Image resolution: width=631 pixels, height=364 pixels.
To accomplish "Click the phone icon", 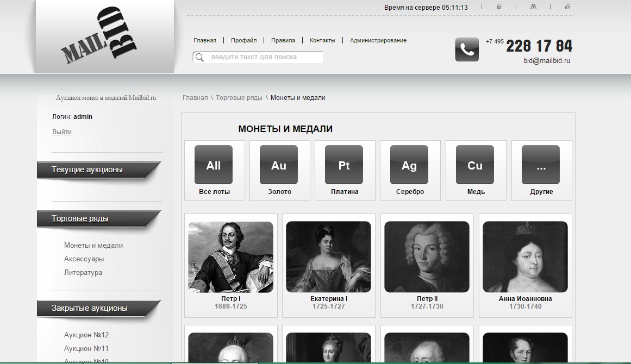I will coord(467,49).
